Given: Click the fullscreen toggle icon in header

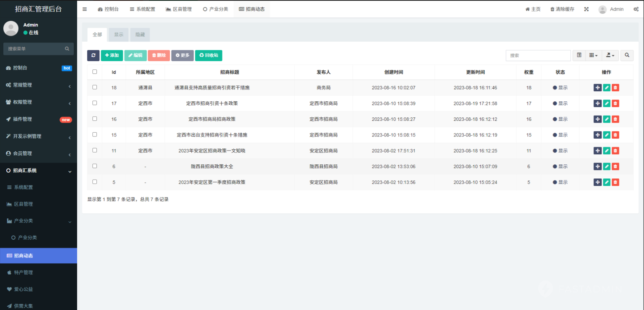Looking at the screenshot, I should [586, 9].
